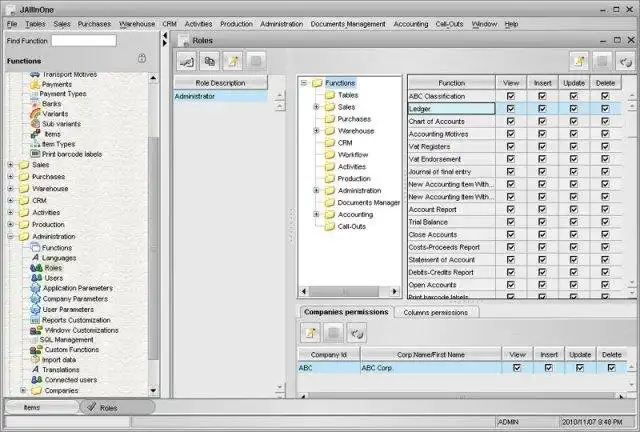Open Window Customizations function
This screenshot has height=432, width=640.
[x=81, y=330]
